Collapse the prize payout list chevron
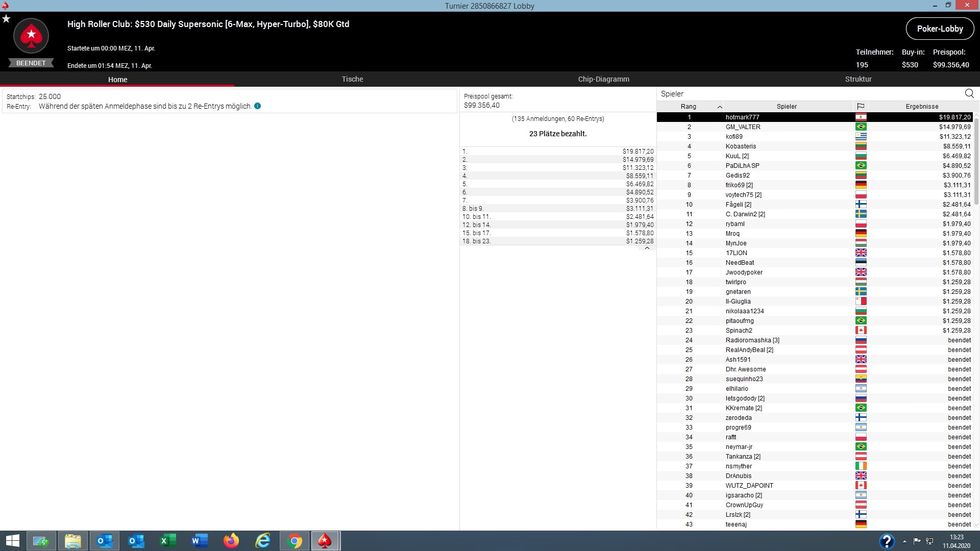Screen dimensions: 980x551 tap(647, 248)
